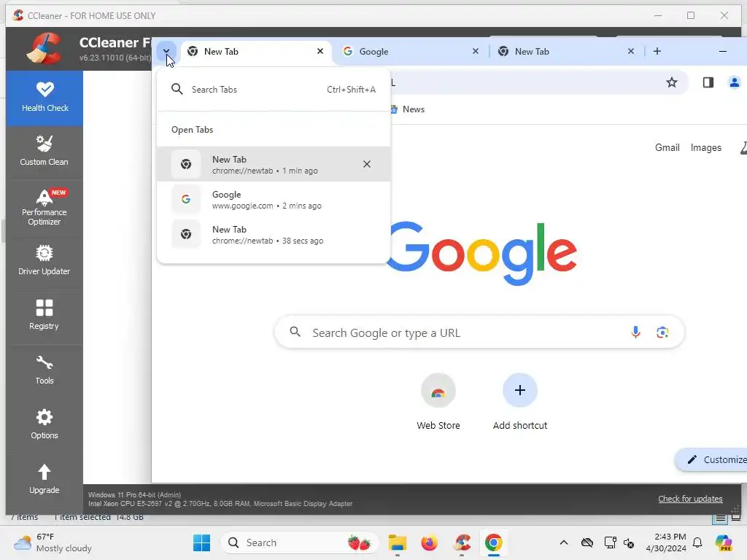Open Custom Clean in CCleaner sidebar
Viewport: 747px width, 560px height.
tap(44, 152)
